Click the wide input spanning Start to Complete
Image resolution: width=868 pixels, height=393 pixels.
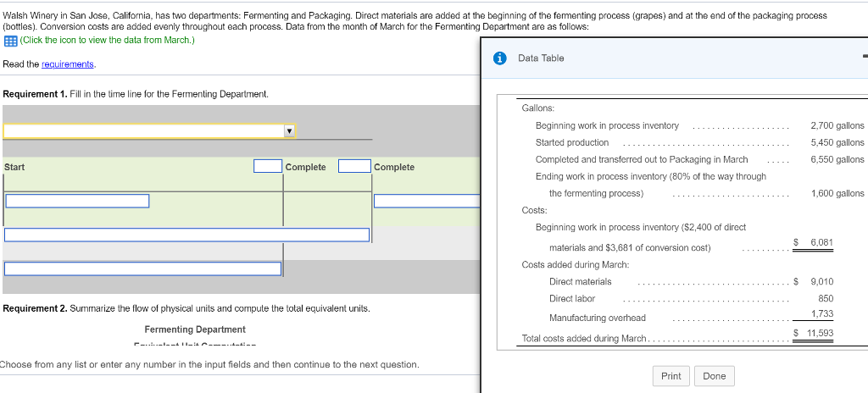point(187,235)
